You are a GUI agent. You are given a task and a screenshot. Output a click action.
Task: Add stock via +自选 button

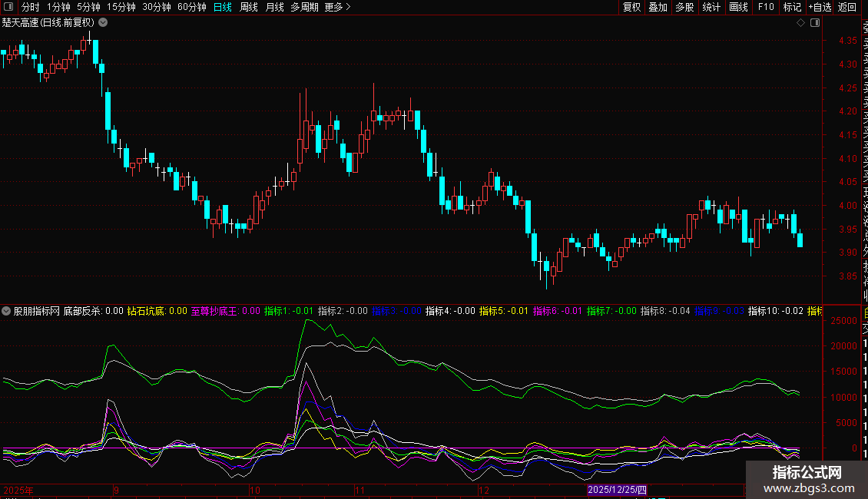(819, 7)
